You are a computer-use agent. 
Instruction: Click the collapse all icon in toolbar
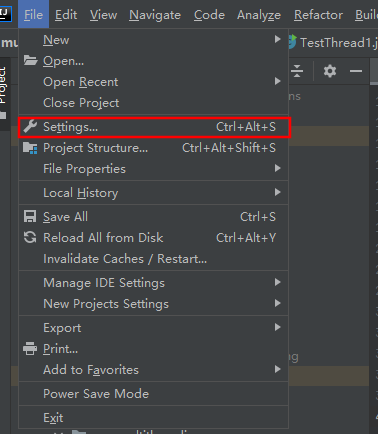click(x=297, y=71)
